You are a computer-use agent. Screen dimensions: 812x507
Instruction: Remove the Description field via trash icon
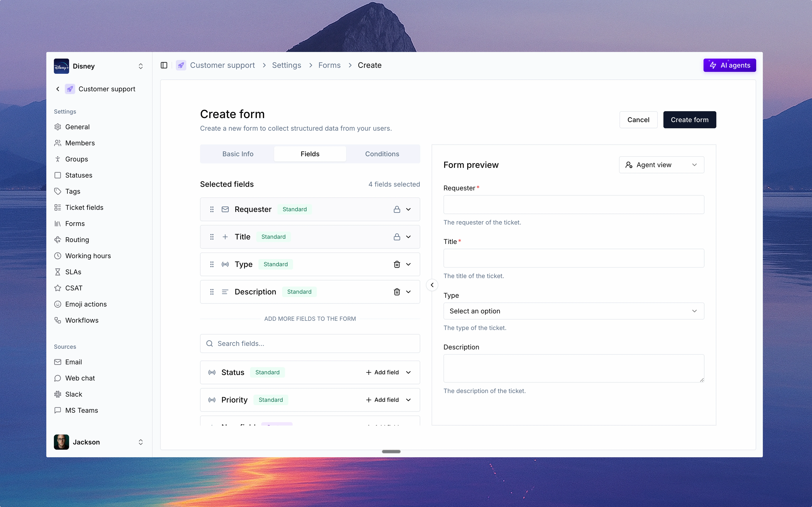397,292
